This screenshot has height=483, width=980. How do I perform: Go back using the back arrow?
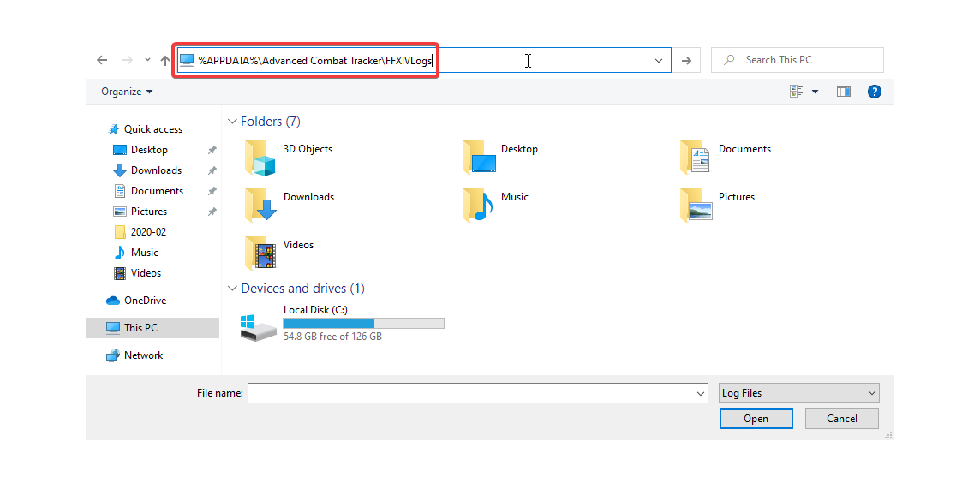(x=102, y=60)
